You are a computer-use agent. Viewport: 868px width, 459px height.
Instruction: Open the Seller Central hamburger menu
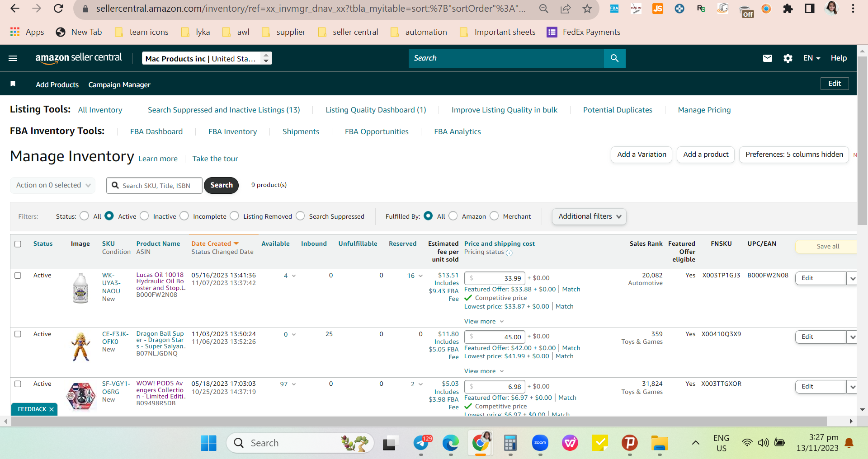pyautogui.click(x=13, y=58)
